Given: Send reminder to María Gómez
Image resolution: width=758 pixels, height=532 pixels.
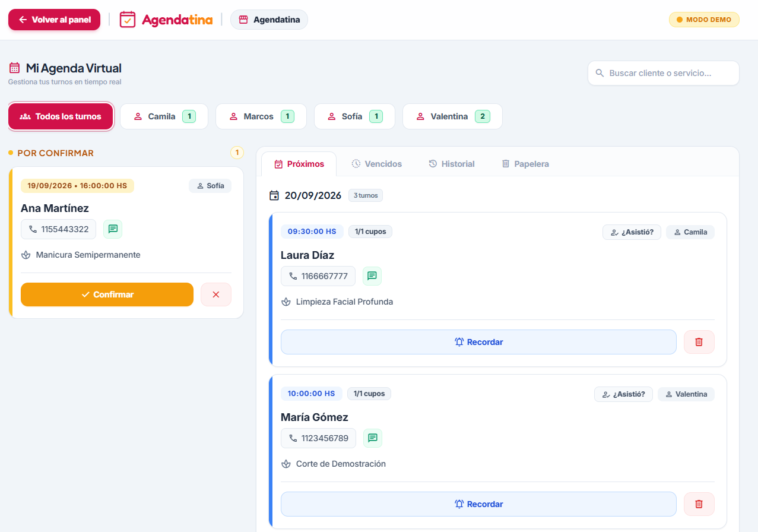Looking at the screenshot, I should pyautogui.click(x=478, y=504).
